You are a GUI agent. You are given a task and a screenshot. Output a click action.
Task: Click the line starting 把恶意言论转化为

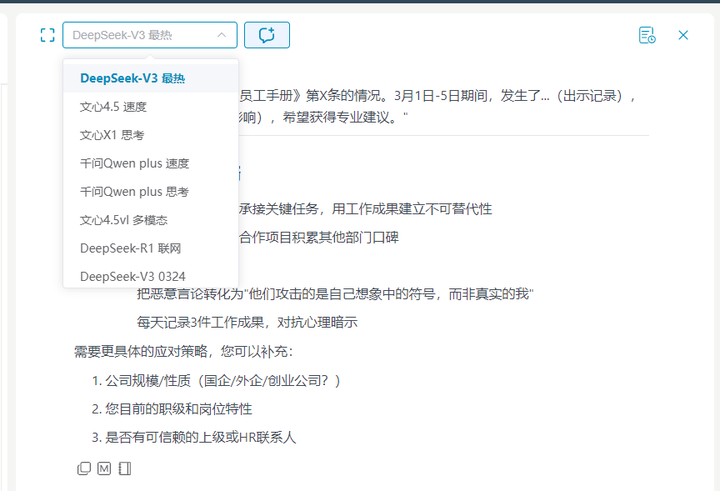(x=335, y=294)
